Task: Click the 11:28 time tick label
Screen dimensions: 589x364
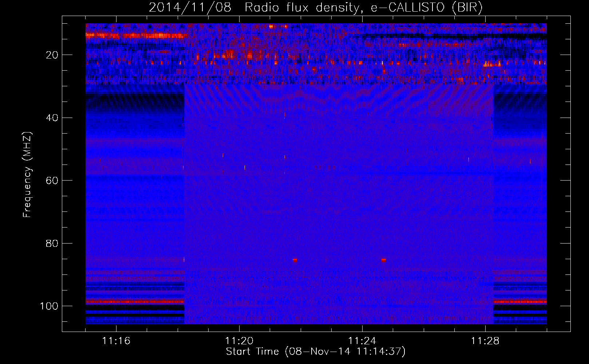Action: [485, 341]
